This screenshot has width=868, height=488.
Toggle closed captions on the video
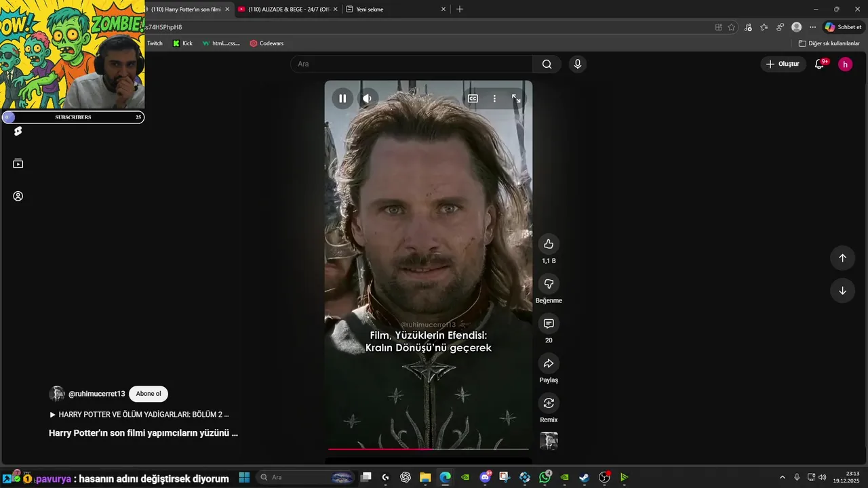473,98
